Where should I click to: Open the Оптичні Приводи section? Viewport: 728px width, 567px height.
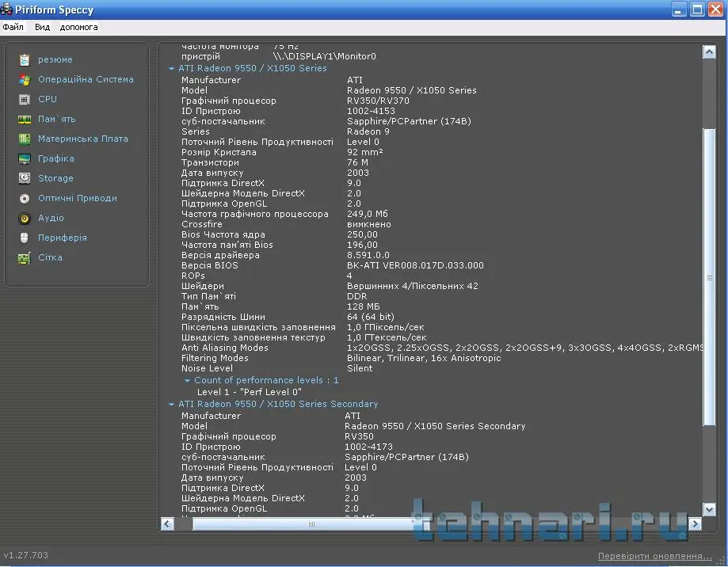[78, 198]
